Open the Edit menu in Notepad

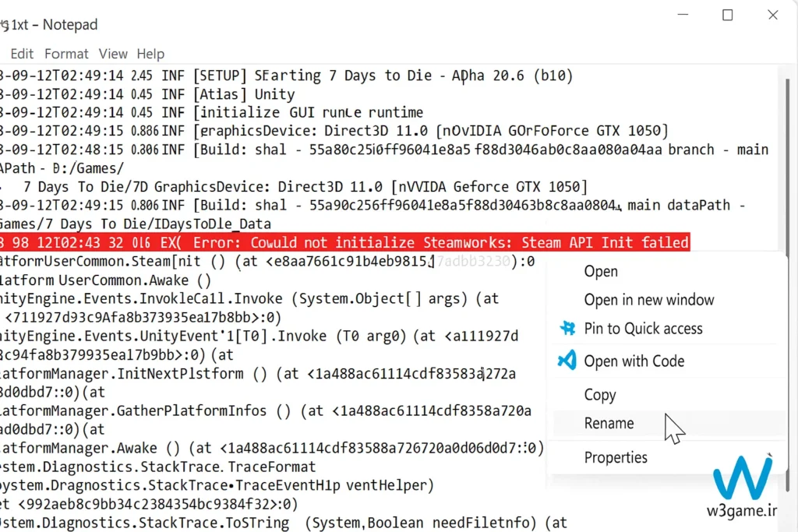[x=22, y=54]
